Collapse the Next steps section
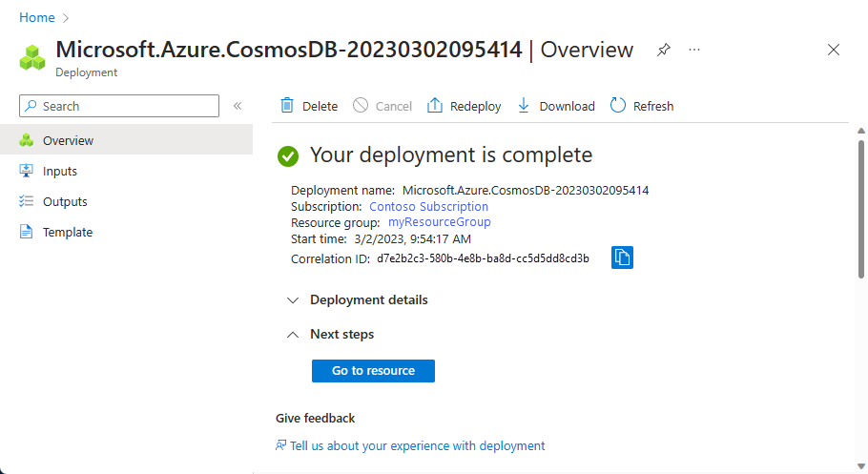The width and height of the screenshot is (868, 474). pyautogui.click(x=293, y=334)
